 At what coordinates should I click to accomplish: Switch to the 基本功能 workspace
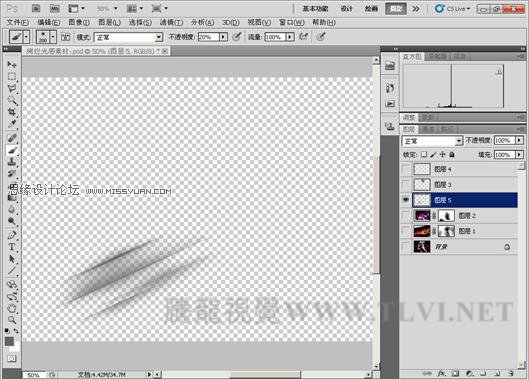tap(315, 9)
